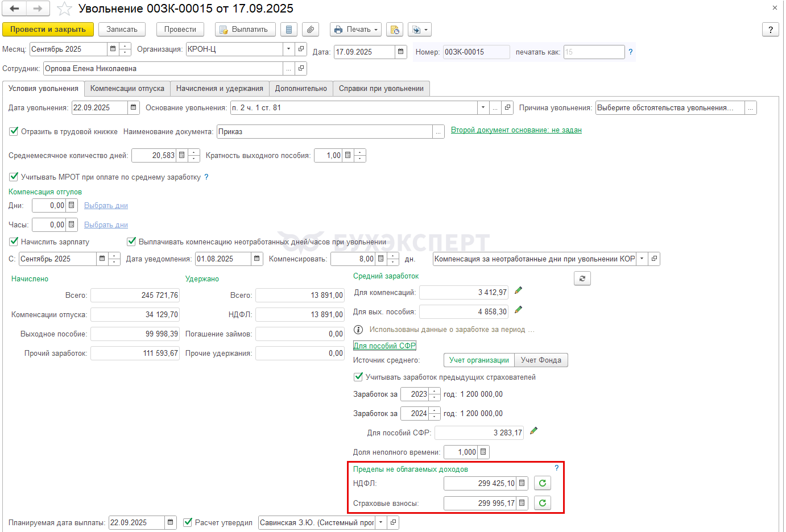Open calculator for Среднемесячное количество дней
Screen dimensions: 786x532
pyautogui.click(x=182, y=155)
